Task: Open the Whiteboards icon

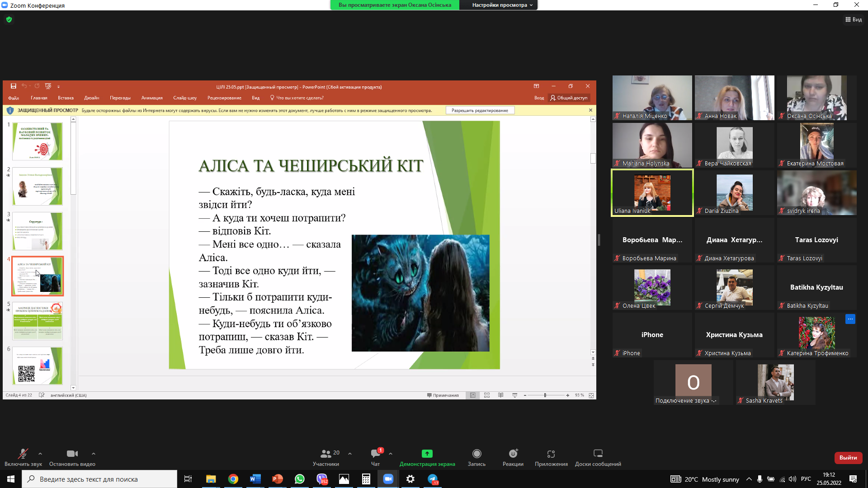Action: point(598,454)
